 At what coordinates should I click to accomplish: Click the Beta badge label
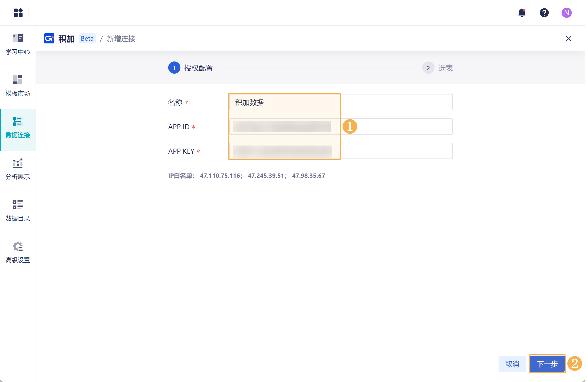point(87,38)
